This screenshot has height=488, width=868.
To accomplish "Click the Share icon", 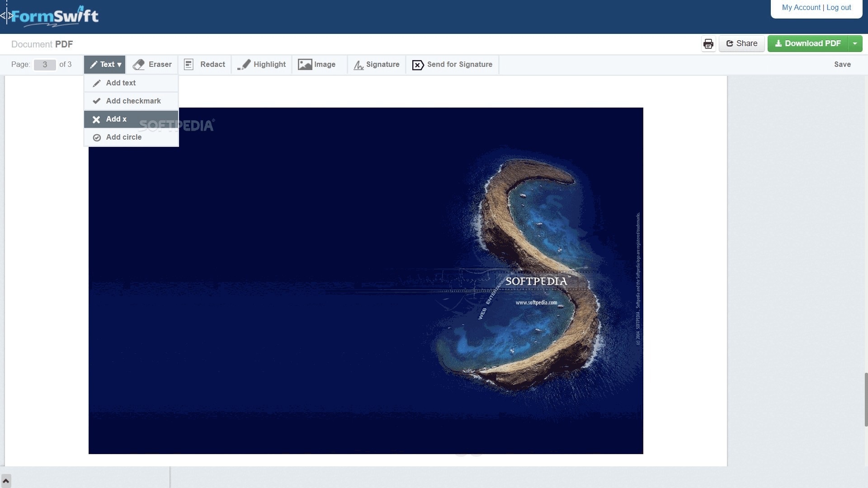I will [730, 43].
